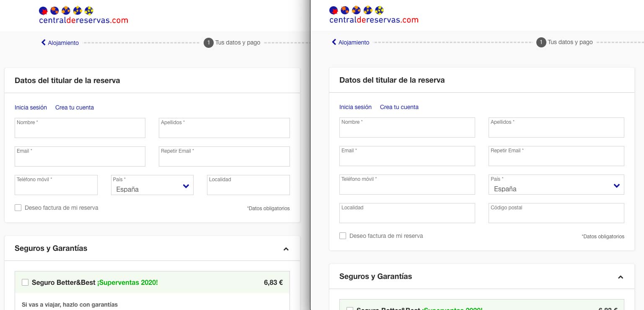644x310 pixels.
Task: Focus right panel Repetir Email field
Action: point(556,156)
